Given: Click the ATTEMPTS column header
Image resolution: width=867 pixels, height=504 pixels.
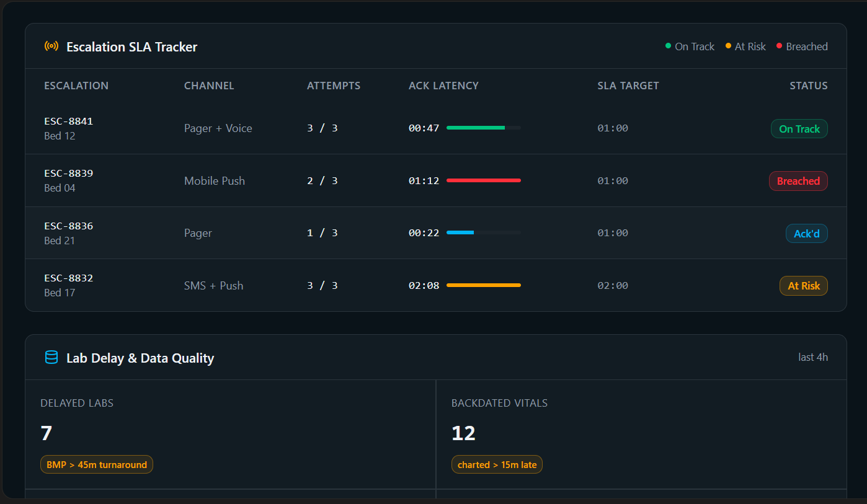Looking at the screenshot, I should click(x=334, y=86).
